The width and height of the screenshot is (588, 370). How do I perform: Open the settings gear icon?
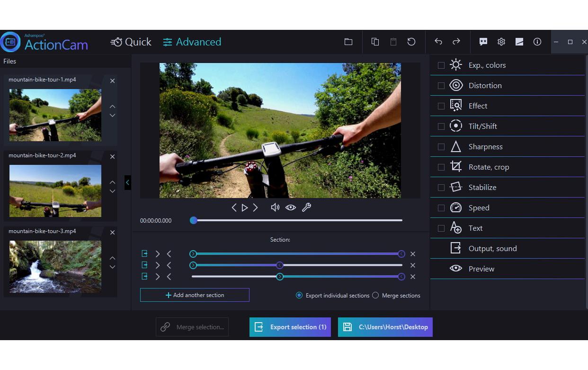(x=501, y=42)
